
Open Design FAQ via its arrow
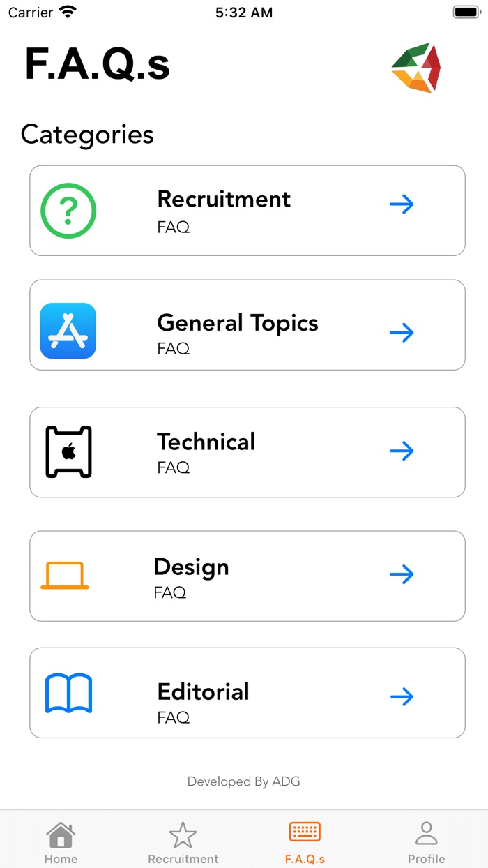pyautogui.click(x=402, y=574)
